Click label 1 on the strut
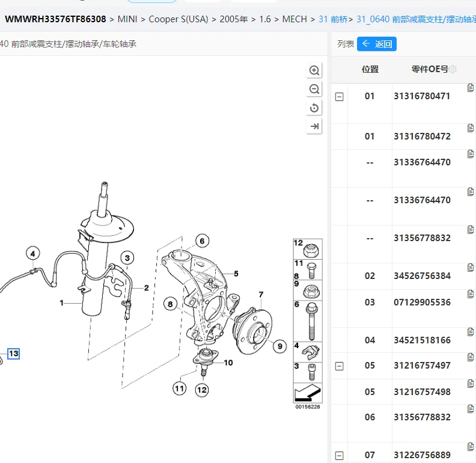Screen dimensions: 476x463 click(62, 303)
